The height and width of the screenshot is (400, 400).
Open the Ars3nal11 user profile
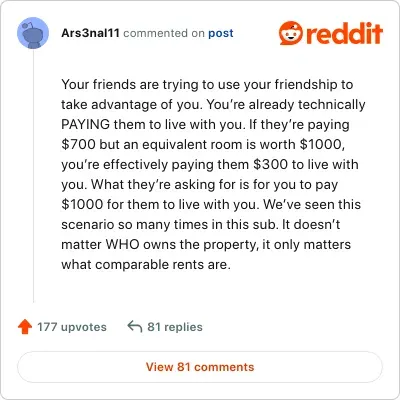click(x=90, y=33)
